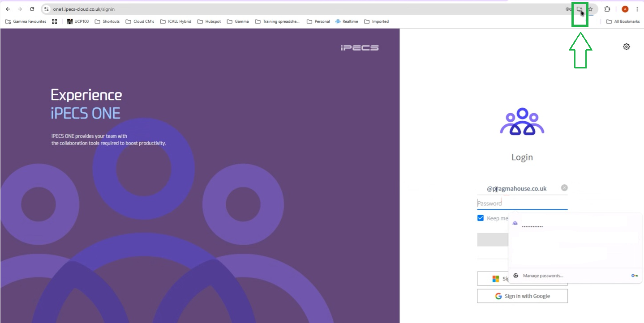This screenshot has width=644, height=323.
Task: Toggle the Keep me checkbox
Action: 481,218
